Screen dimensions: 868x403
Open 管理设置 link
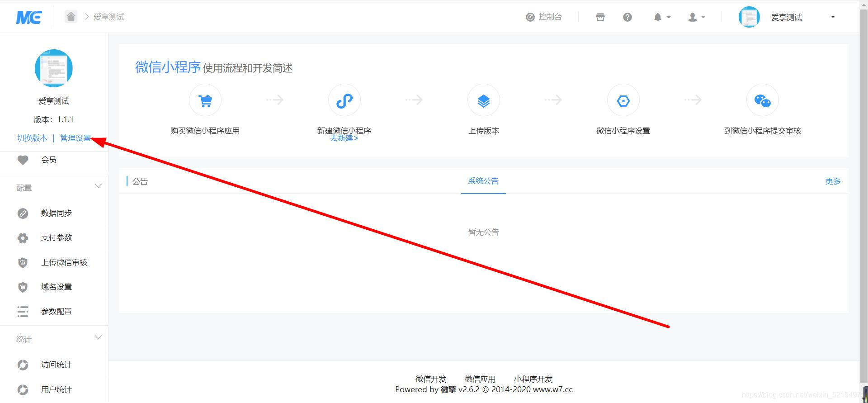(x=75, y=138)
